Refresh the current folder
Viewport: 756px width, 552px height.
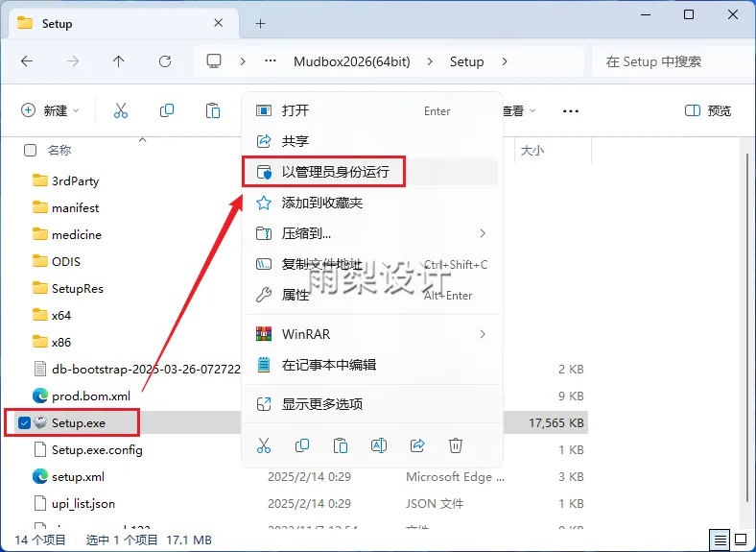165,61
